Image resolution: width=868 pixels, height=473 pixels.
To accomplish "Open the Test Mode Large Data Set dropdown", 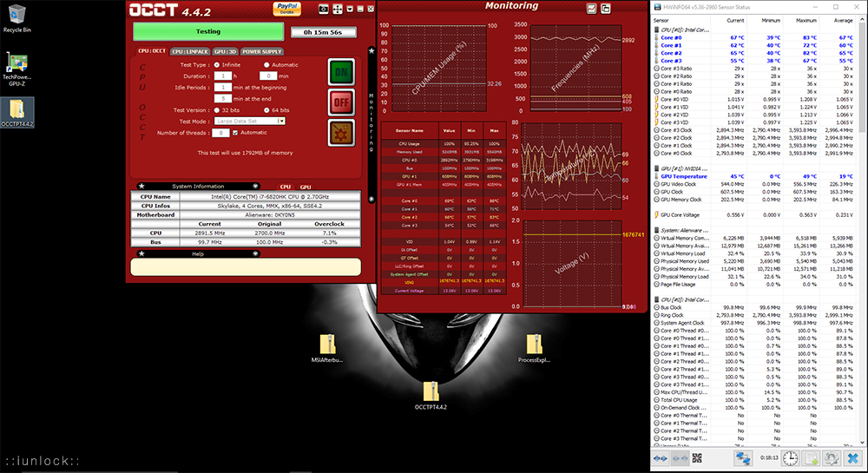I will tap(250, 122).
